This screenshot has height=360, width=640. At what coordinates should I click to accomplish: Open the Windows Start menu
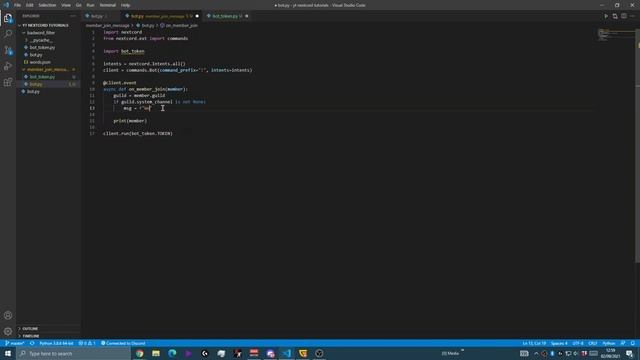[8, 353]
